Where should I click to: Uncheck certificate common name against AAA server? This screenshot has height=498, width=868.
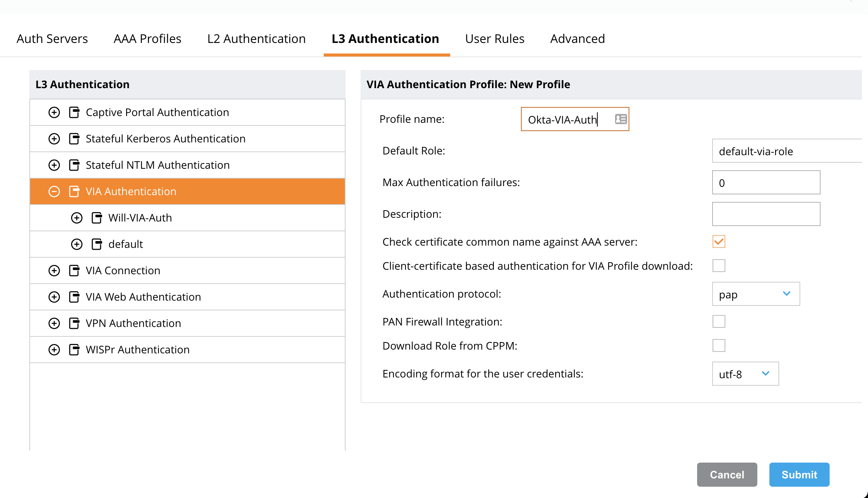tap(718, 241)
